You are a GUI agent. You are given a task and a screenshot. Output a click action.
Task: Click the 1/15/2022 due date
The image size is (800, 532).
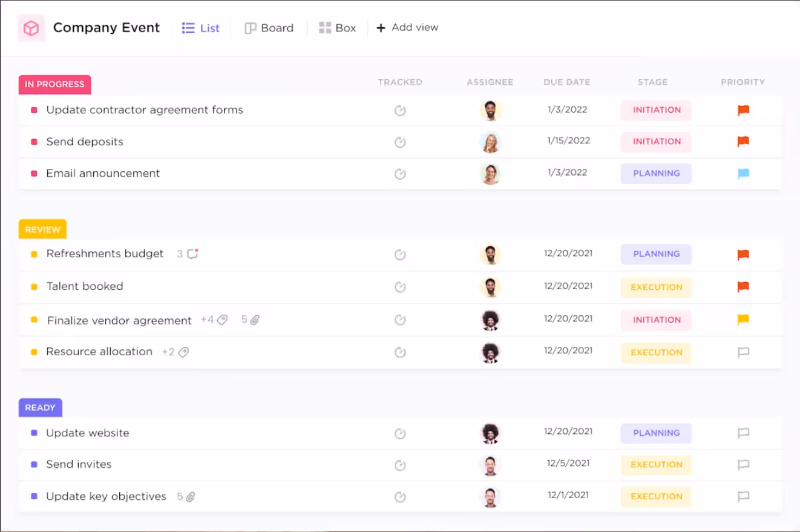point(569,140)
